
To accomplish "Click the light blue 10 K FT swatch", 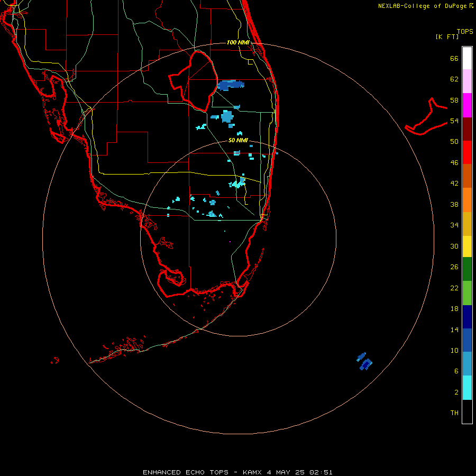I will [x=467, y=364].
